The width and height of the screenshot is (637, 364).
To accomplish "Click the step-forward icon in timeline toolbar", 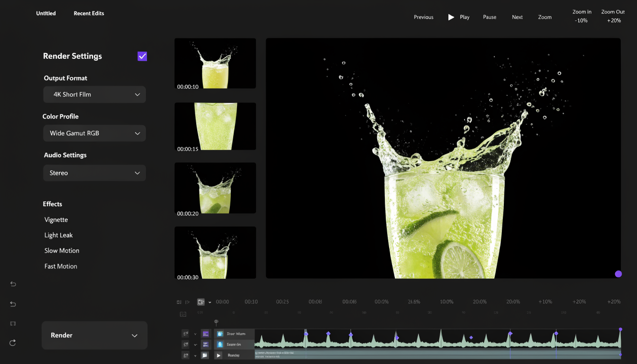I will pyautogui.click(x=187, y=302).
